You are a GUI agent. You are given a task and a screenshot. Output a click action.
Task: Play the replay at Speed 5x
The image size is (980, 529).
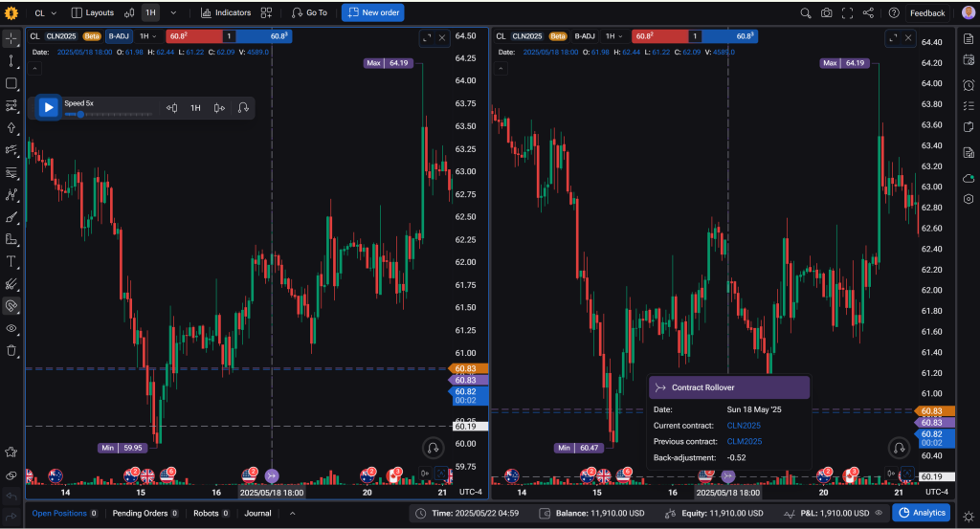coord(48,107)
